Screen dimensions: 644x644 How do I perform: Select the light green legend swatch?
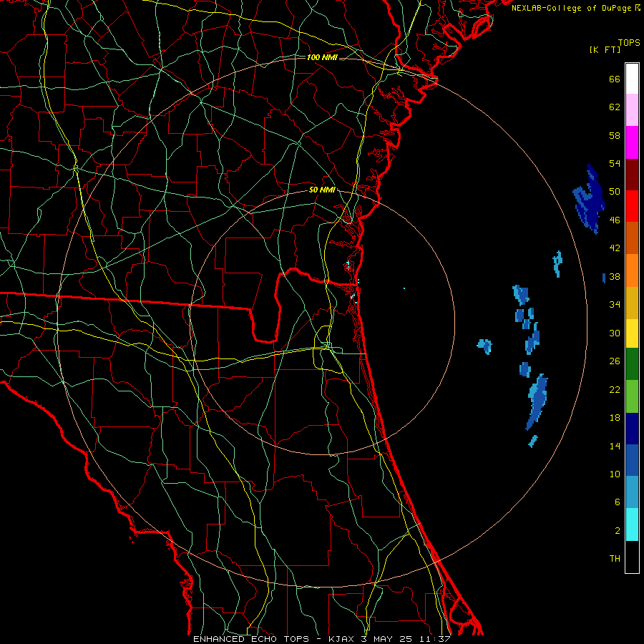click(x=632, y=396)
